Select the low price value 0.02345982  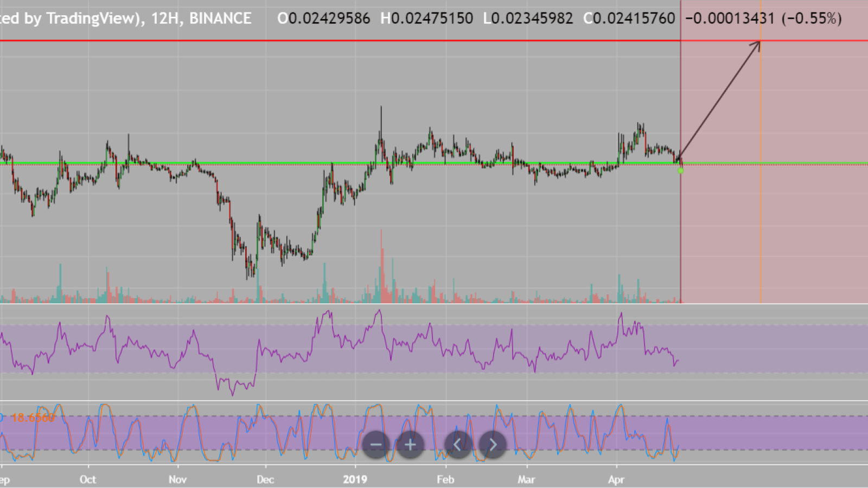point(532,19)
